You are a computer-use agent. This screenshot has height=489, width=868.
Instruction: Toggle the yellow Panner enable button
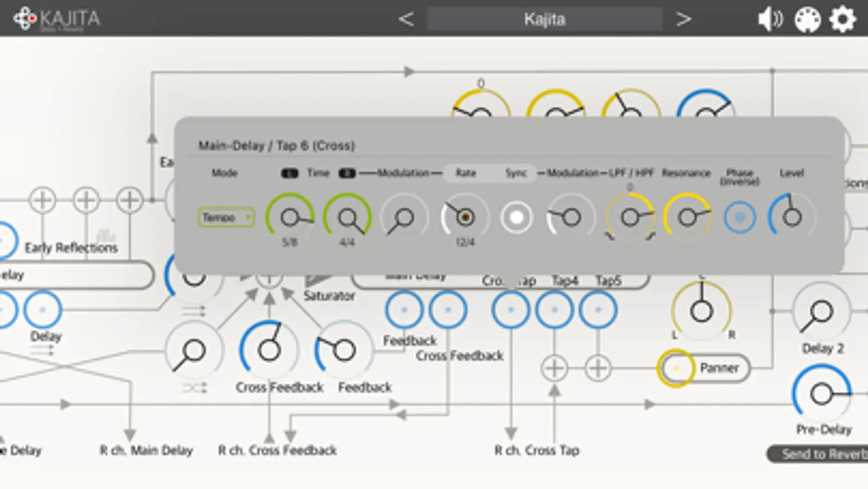pyautogui.click(x=676, y=368)
